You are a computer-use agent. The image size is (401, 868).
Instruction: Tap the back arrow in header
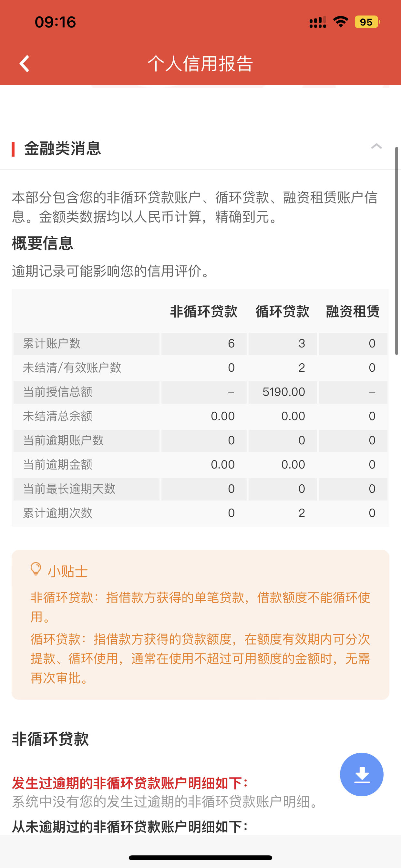24,63
